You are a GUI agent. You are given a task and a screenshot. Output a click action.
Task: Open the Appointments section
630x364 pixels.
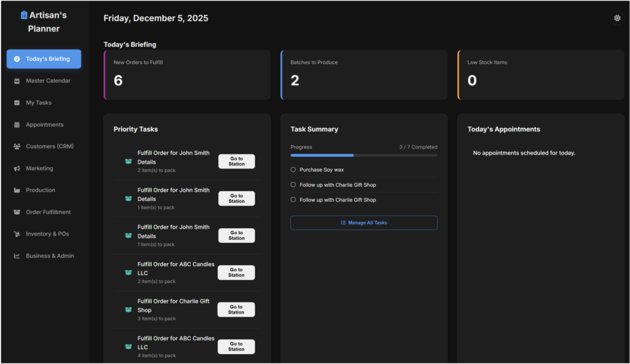[44, 125]
